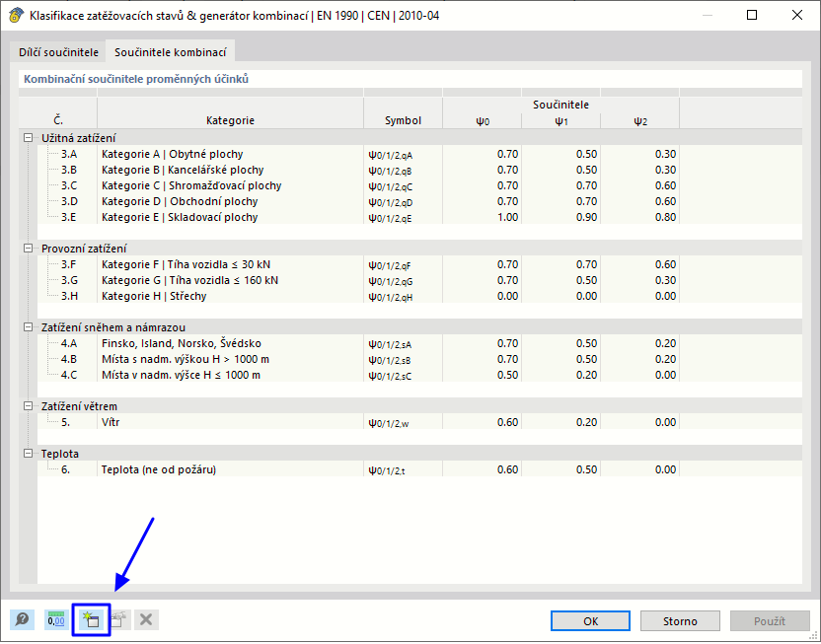Viewport: 821px width, 644px height.
Task: Click the Kategorie column header
Action: pos(230,121)
